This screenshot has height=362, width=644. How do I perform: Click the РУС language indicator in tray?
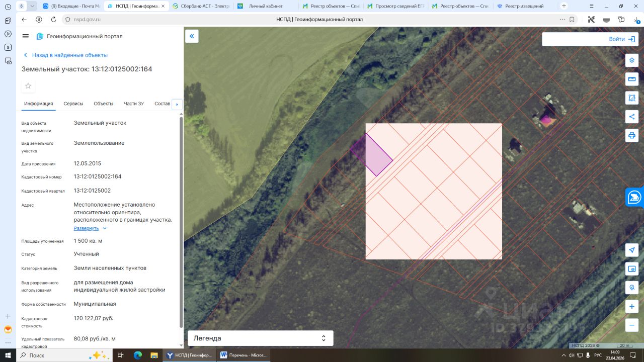(x=598, y=355)
